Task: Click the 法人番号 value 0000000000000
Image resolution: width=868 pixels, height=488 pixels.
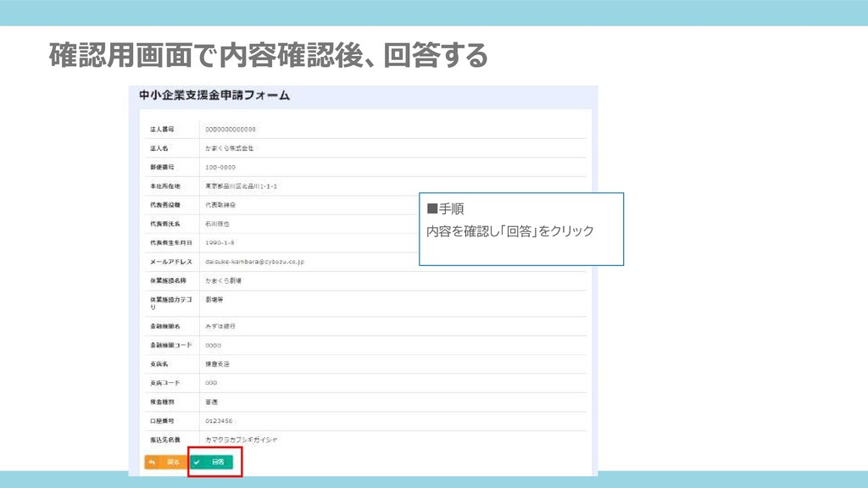Action: 231,130
